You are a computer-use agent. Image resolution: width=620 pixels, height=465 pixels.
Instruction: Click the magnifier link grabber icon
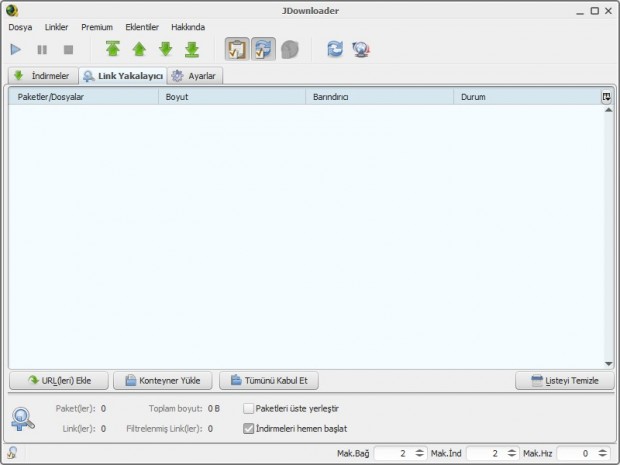(x=23, y=419)
